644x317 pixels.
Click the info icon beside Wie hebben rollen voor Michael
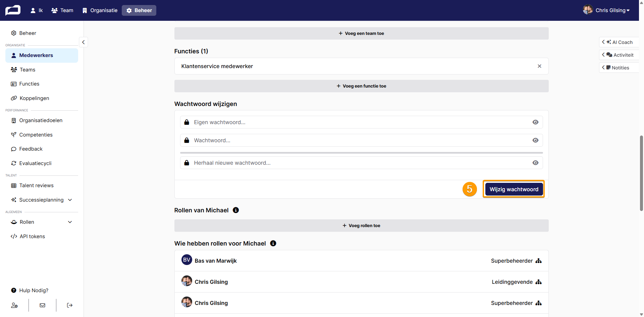(x=273, y=244)
